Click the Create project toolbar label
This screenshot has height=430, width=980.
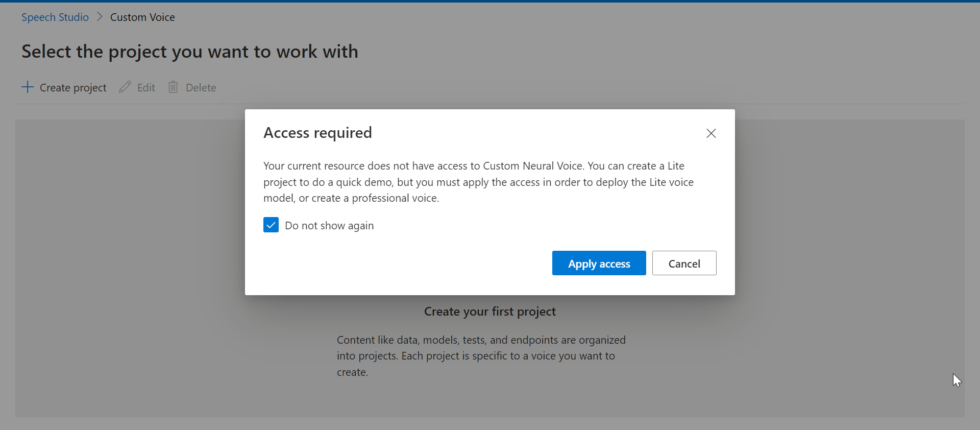(x=73, y=88)
